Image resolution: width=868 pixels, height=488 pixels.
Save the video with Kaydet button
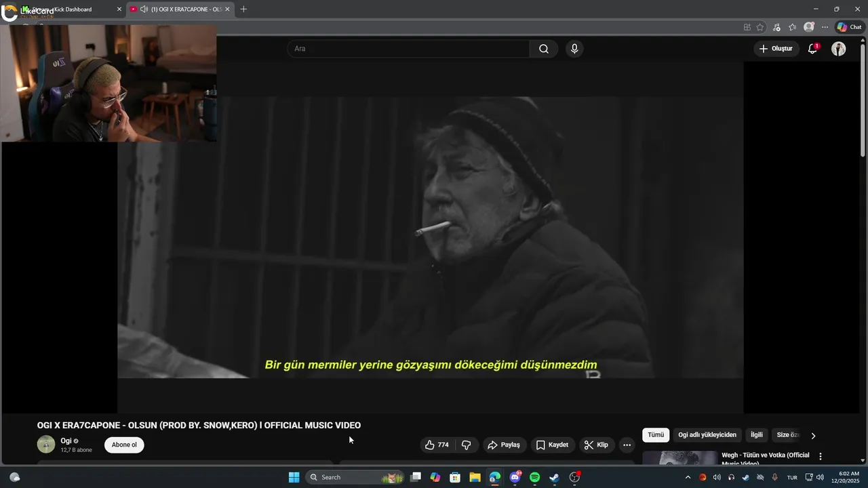point(552,445)
